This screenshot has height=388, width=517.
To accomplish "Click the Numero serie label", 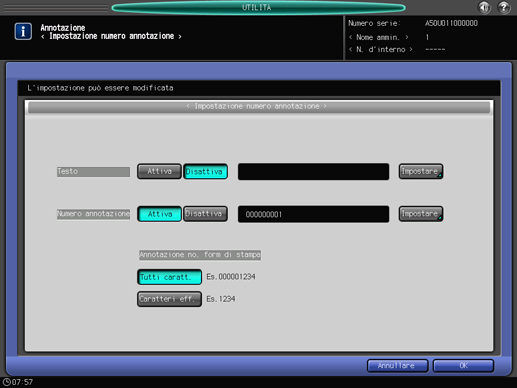I will [374, 23].
